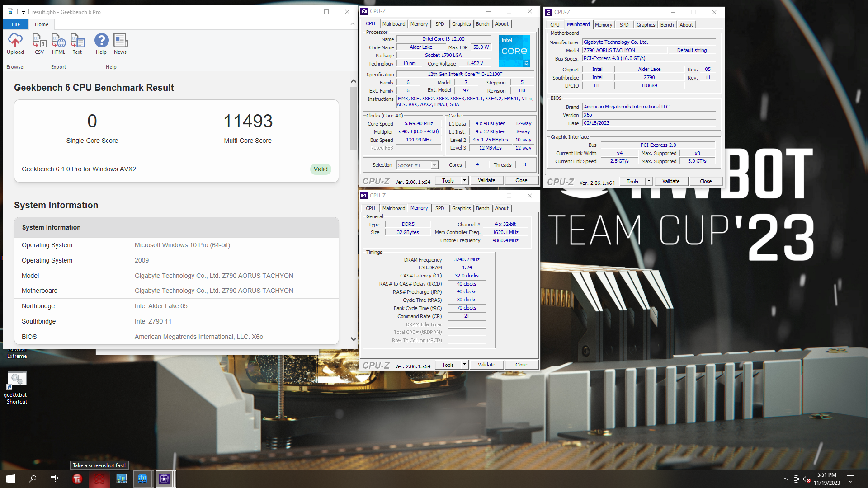868x488 pixels.
Task: Click CPU-Z taskbar icon
Action: [164, 479]
